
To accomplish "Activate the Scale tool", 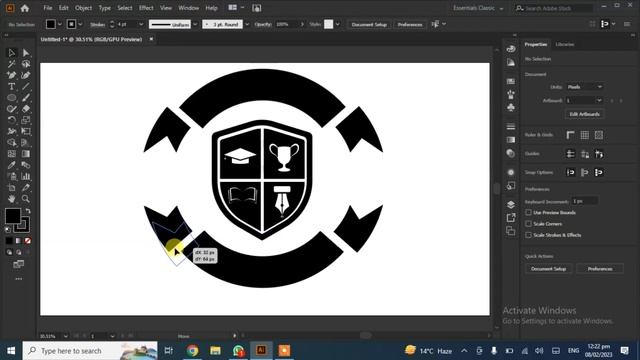I will [x=26, y=120].
